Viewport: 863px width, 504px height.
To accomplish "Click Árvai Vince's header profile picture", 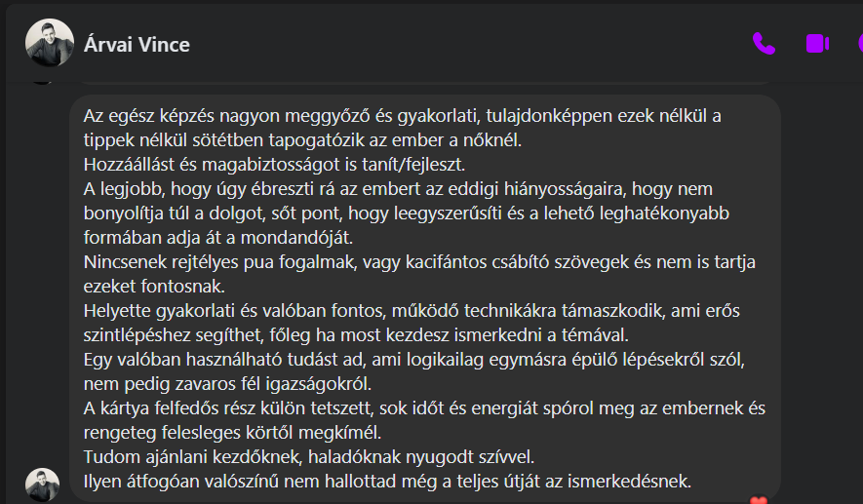I will click(49, 44).
